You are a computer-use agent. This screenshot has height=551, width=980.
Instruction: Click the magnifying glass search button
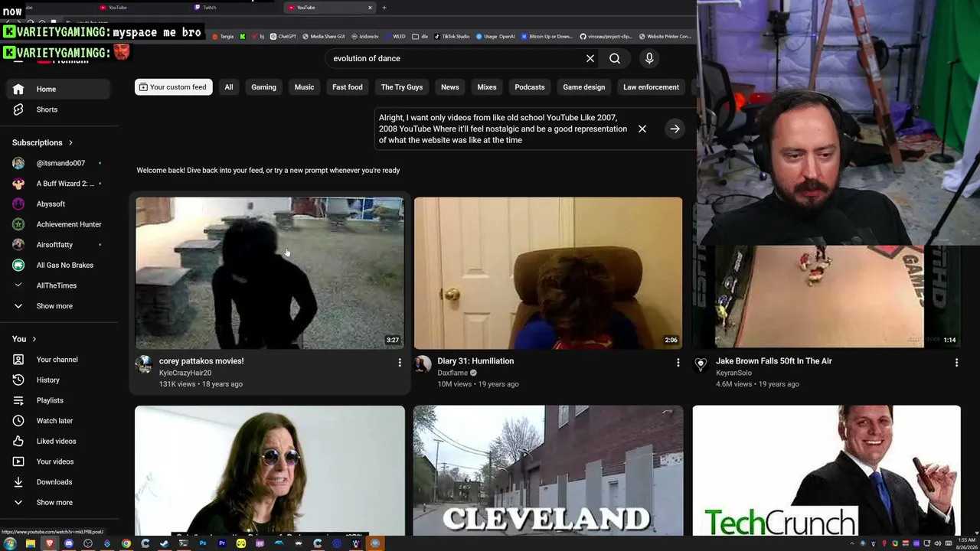[x=615, y=58]
